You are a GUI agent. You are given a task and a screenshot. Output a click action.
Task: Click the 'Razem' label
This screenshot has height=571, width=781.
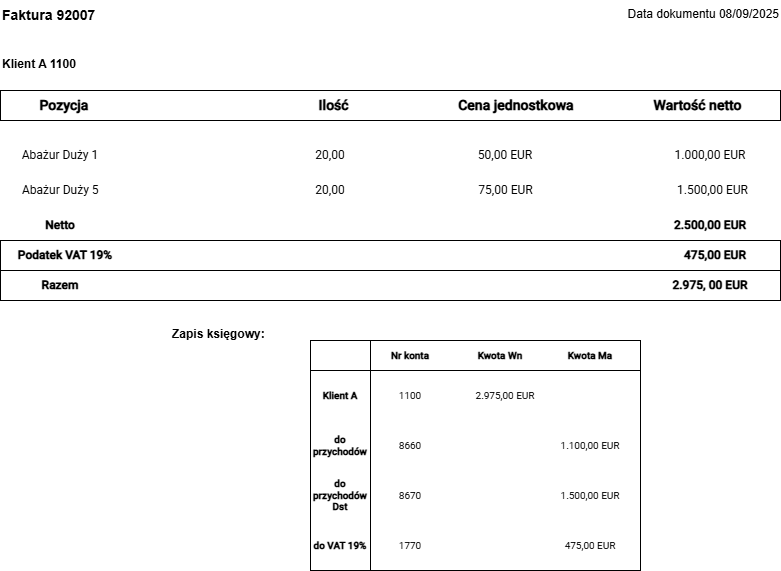[60, 285]
